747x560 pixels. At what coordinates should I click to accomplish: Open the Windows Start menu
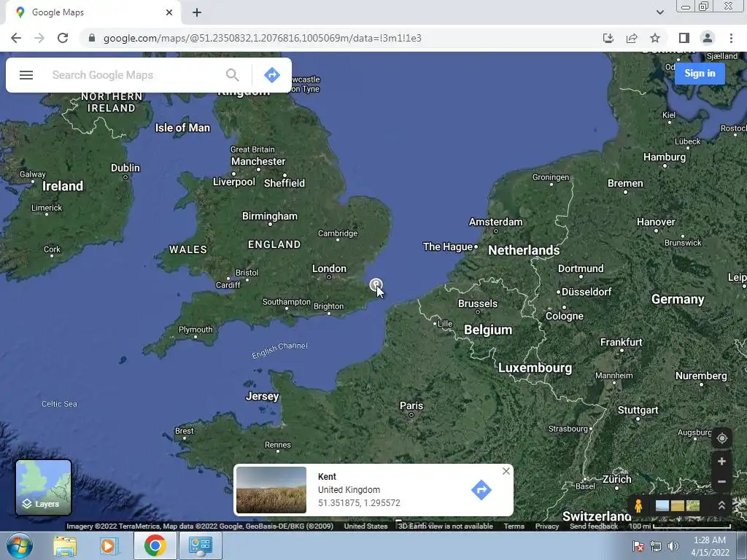click(x=20, y=545)
